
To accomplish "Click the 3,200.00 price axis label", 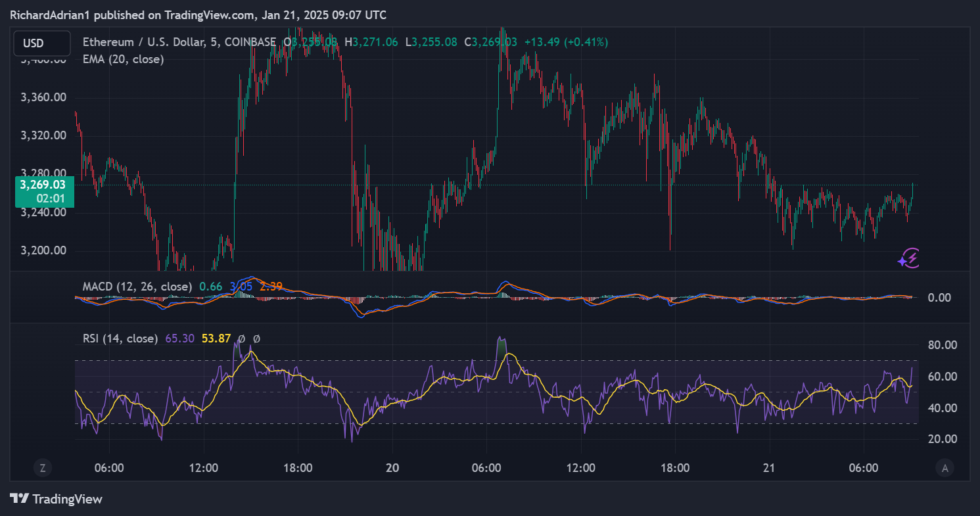I will (43, 250).
